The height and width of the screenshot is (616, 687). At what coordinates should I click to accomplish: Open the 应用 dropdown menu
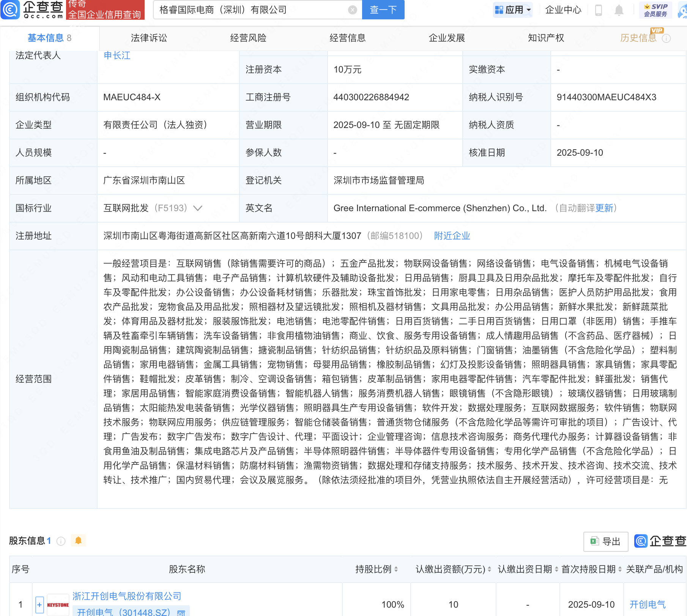513,10
